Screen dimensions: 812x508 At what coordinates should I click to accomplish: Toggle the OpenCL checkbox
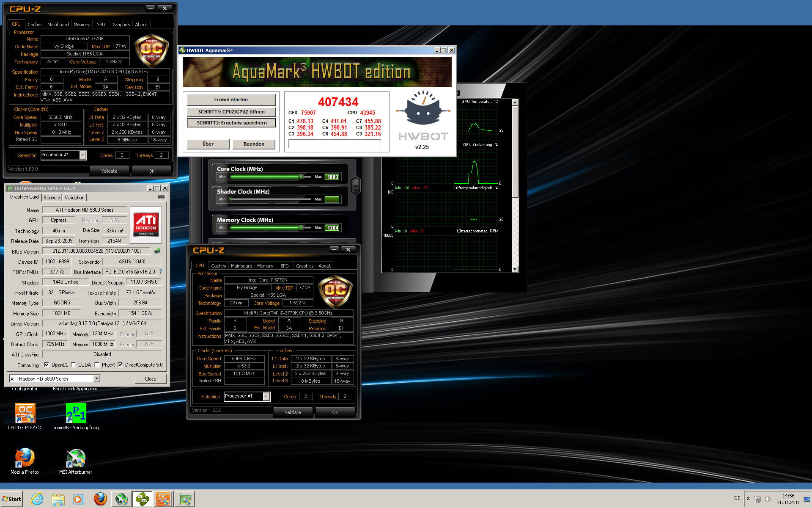click(x=47, y=365)
